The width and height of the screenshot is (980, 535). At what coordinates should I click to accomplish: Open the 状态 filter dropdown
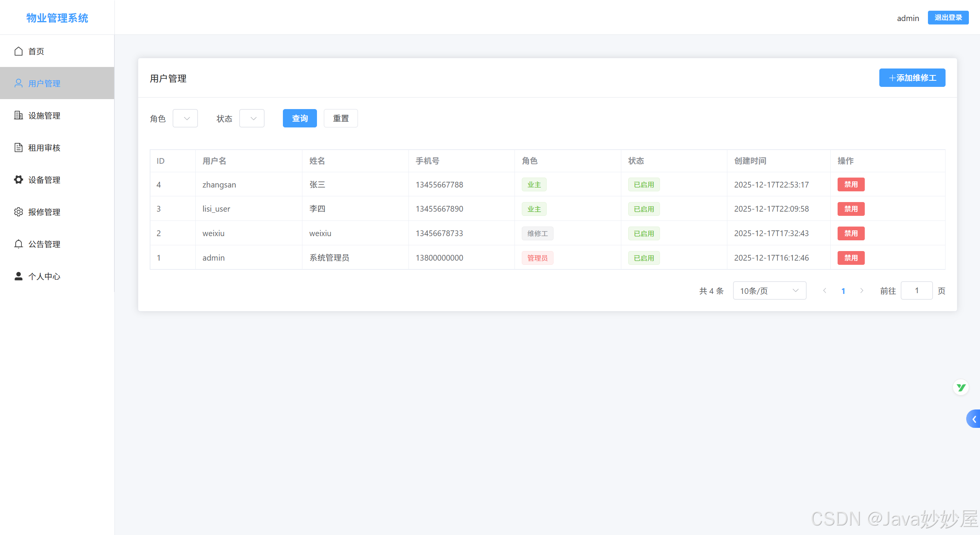click(252, 119)
